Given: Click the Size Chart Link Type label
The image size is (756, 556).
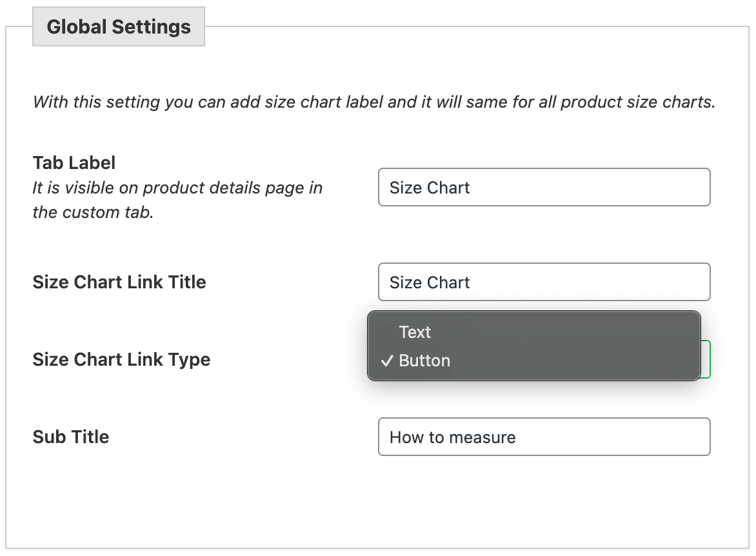Looking at the screenshot, I should tap(121, 359).
